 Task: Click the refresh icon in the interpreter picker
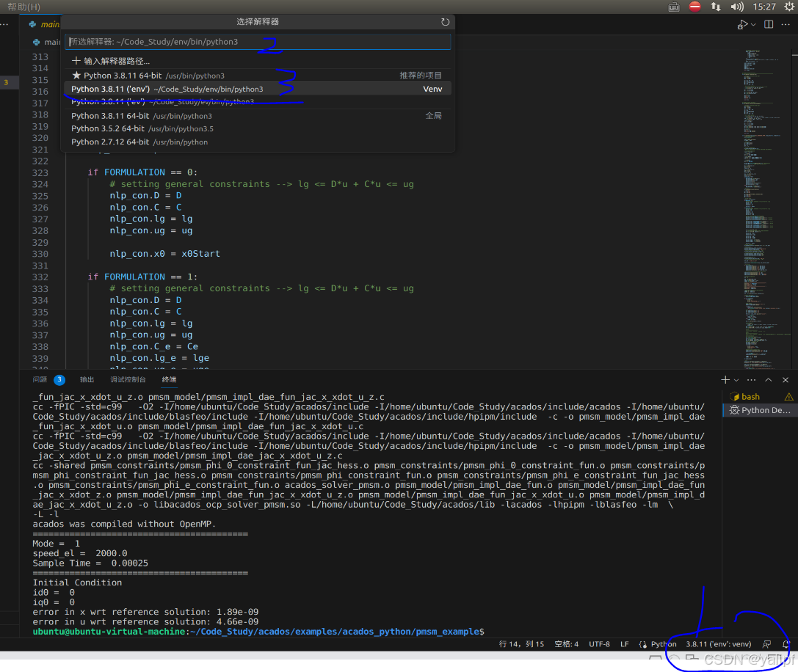(446, 22)
